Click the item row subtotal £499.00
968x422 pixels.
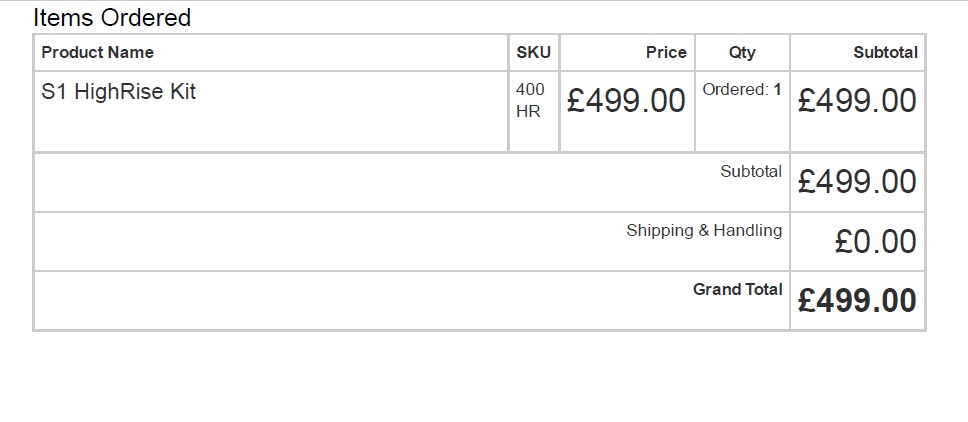(x=857, y=101)
